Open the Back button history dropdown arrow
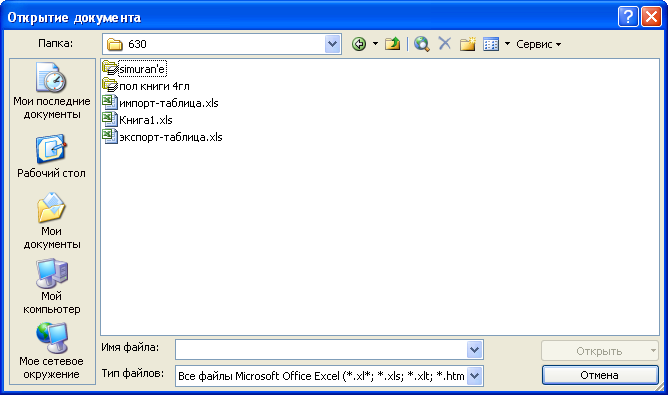Screen dimensions: 668x395 tap(375, 44)
